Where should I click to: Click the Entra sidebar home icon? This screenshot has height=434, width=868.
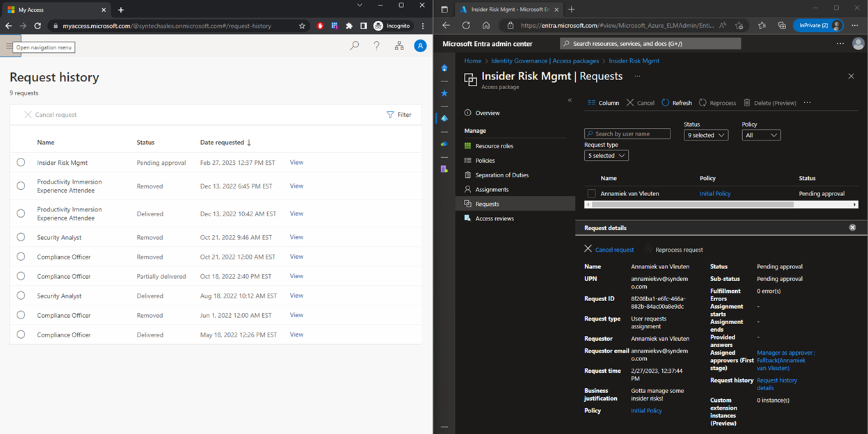coord(444,68)
